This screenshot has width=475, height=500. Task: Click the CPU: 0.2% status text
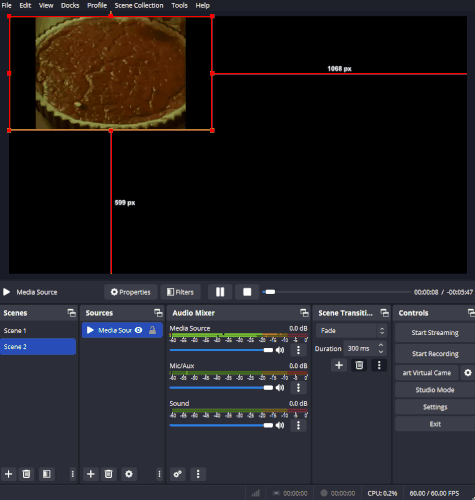[x=382, y=493]
